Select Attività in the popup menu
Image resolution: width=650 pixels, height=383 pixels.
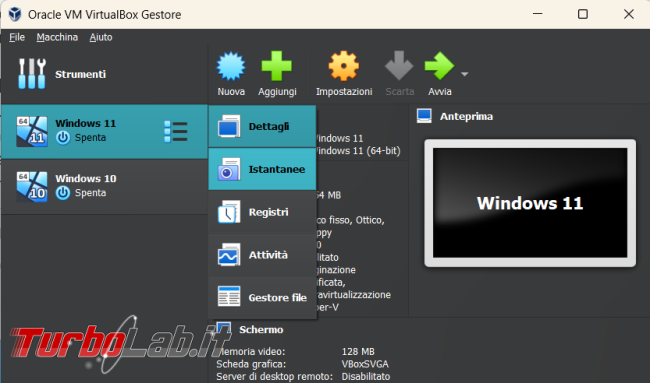coord(262,255)
